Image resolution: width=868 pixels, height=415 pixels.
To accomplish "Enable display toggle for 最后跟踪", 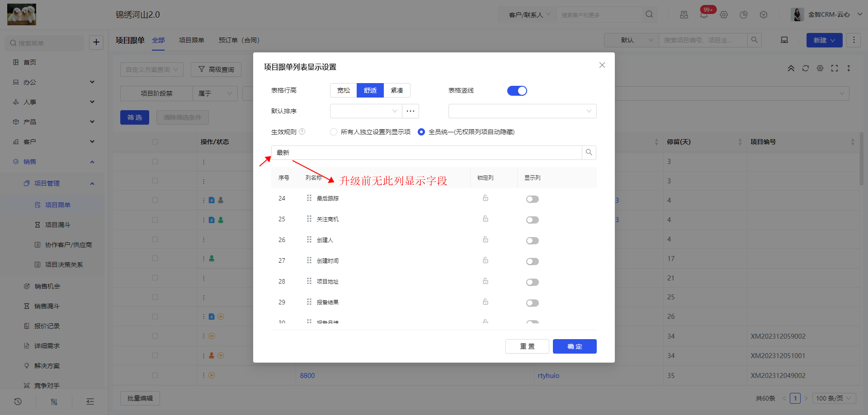I will point(533,199).
